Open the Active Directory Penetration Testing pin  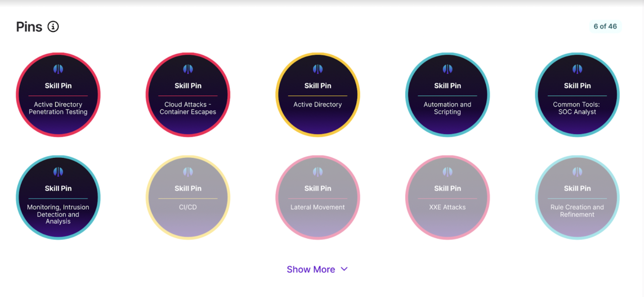coord(58,95)
